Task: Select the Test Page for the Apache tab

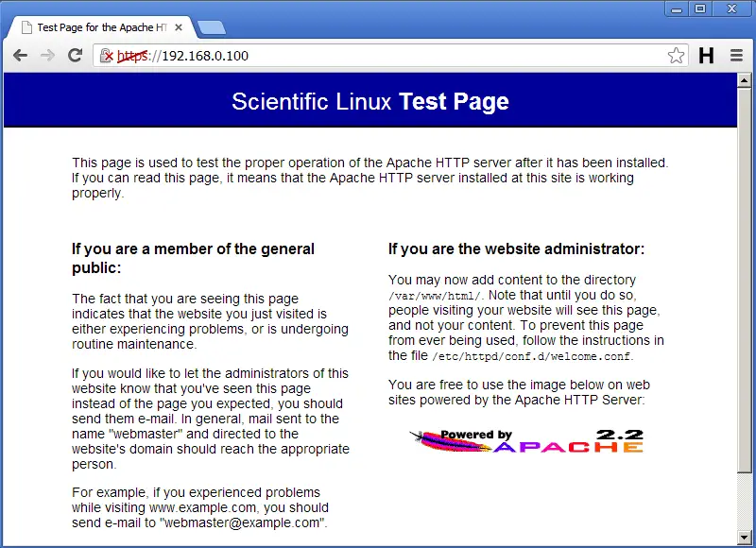Action: [102, 27]
